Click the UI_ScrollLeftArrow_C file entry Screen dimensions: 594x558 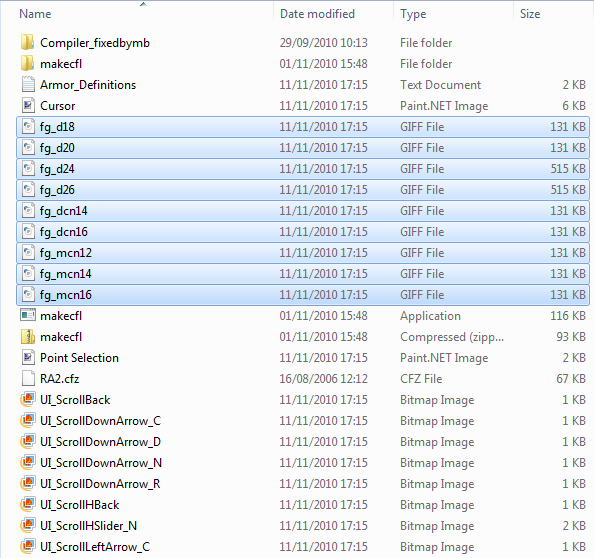95,546
